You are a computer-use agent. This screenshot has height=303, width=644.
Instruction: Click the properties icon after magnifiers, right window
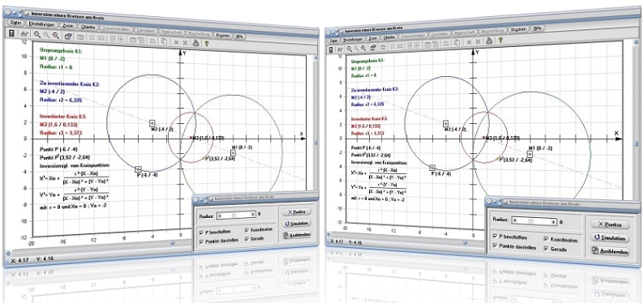(373, 47)
